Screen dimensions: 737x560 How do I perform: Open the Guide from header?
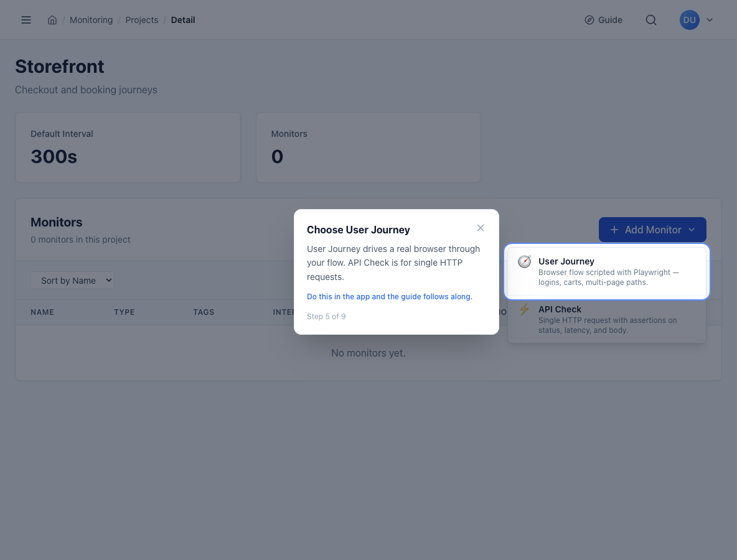point(604,20)
